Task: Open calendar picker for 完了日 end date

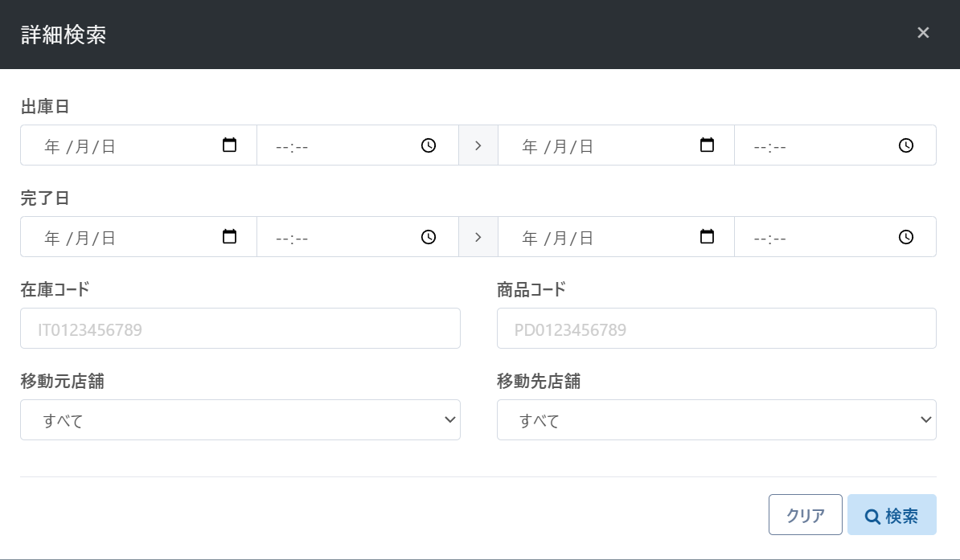Action: (708, 237)
